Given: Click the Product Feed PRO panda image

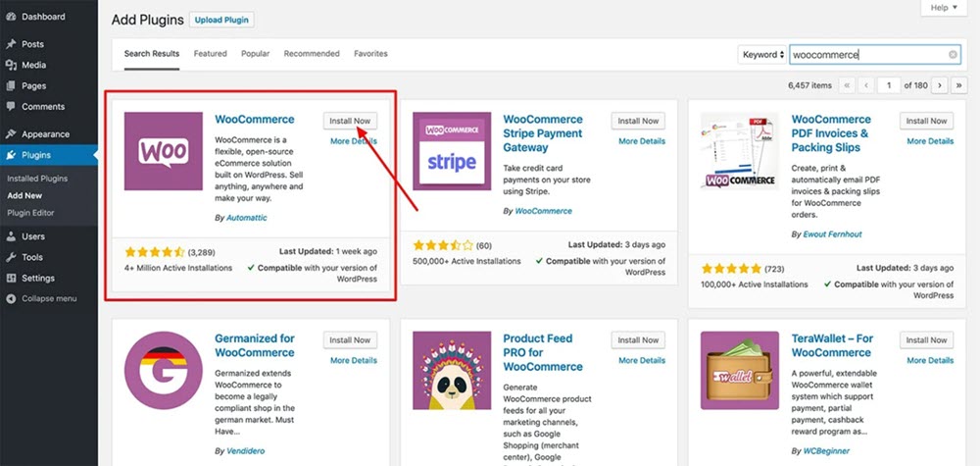Looking at the screenshot, I should pyautogui.click(x=452, y=370).
